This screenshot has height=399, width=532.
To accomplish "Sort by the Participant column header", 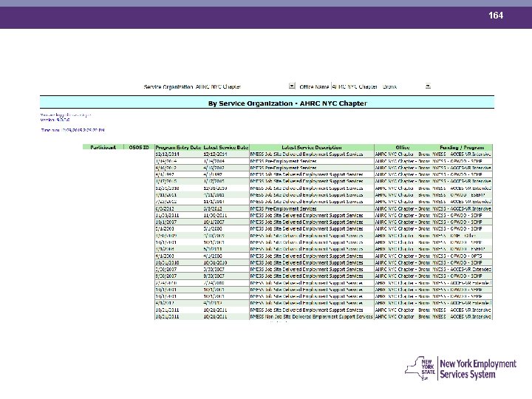I will coord(103,147).
